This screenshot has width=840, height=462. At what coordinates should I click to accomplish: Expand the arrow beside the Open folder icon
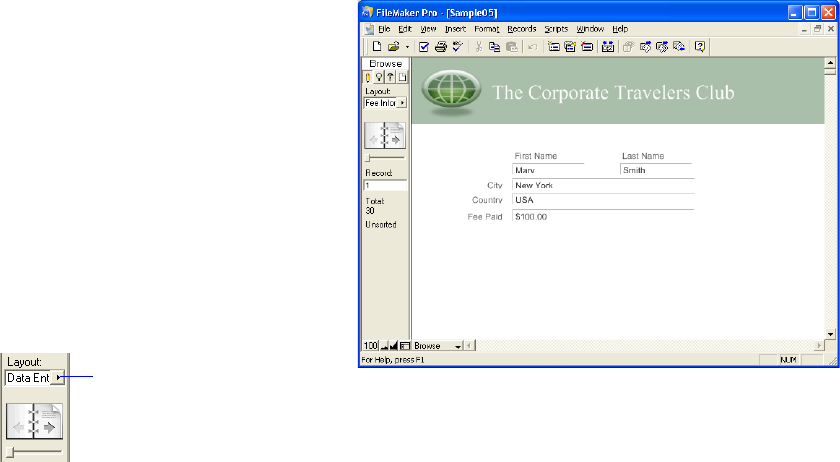(407, 47)
